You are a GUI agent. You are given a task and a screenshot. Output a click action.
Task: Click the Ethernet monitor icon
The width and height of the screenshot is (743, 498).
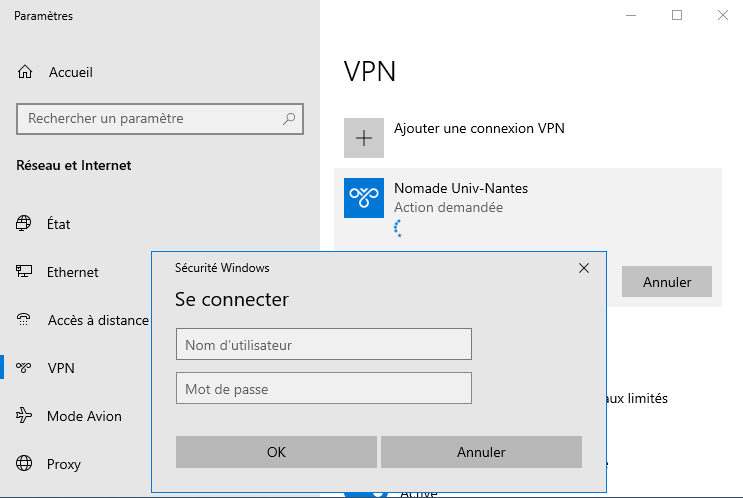click(24, 272)
